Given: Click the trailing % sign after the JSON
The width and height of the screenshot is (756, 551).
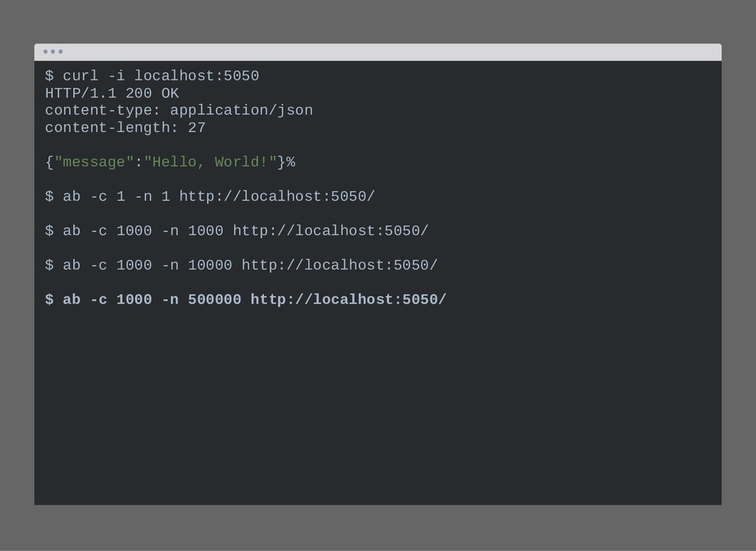Looking at the screenshot, I should tap(290, 162).
